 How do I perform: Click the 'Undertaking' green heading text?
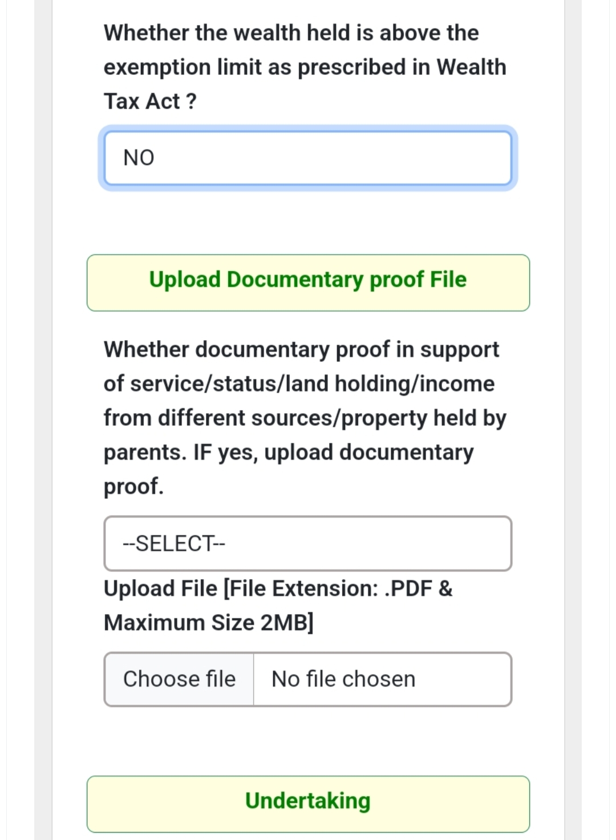307,801
